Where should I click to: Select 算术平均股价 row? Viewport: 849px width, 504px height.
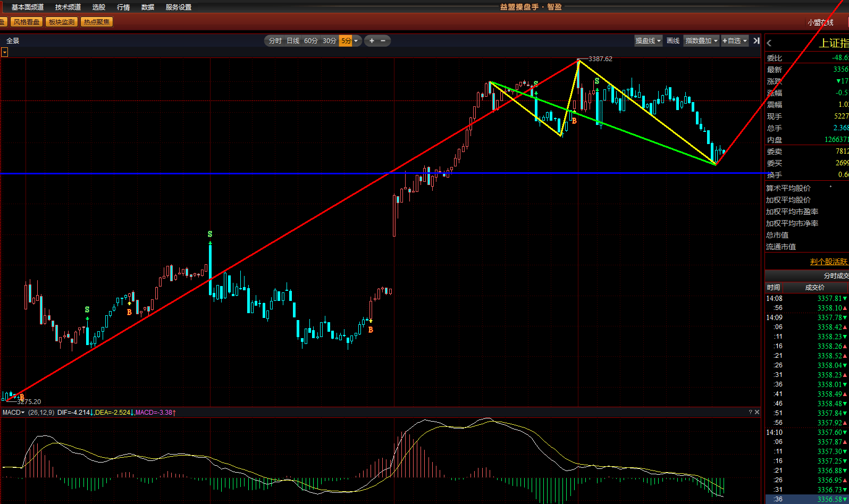[x=807, y=188]
